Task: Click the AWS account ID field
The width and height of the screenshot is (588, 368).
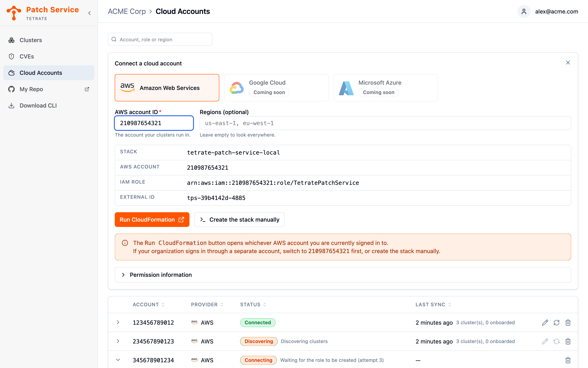Action: point(154,123)
